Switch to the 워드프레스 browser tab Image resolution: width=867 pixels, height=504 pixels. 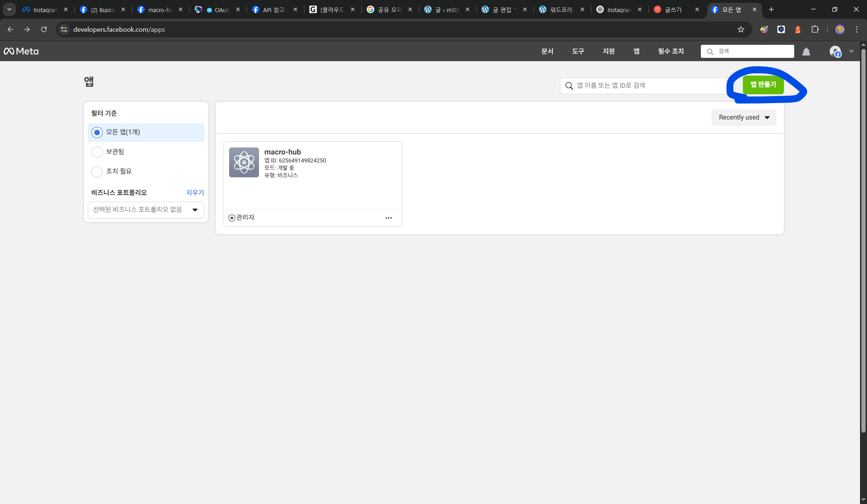coord(562,9)
